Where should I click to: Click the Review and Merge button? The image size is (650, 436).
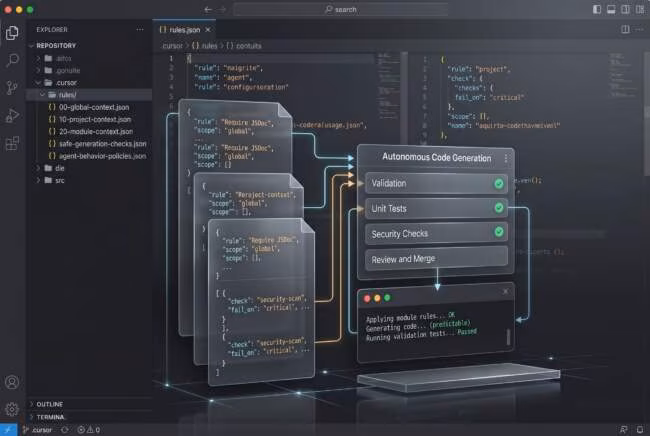click(436, 259)
